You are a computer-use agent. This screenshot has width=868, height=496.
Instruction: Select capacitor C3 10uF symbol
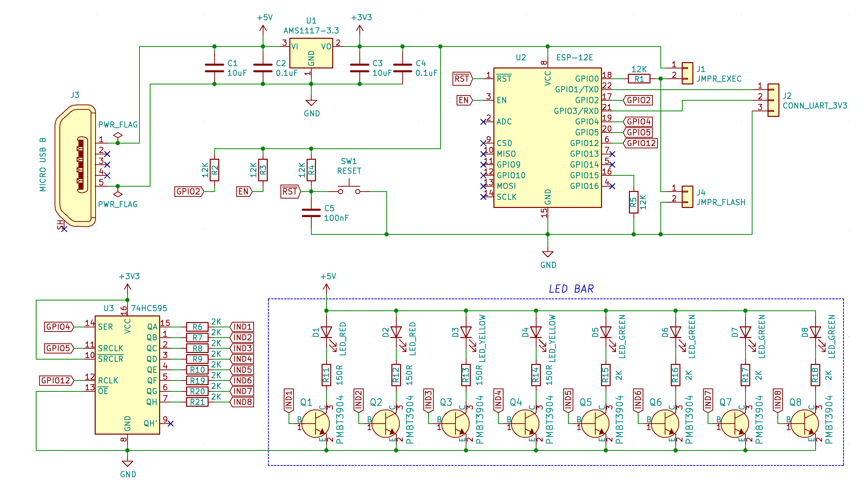click(360, 68)
